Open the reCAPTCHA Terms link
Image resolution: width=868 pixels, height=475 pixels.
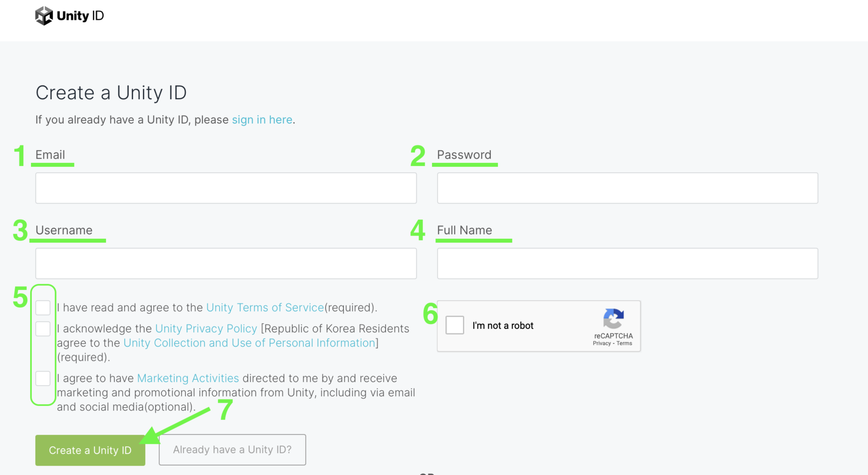[x=624, y=343]
